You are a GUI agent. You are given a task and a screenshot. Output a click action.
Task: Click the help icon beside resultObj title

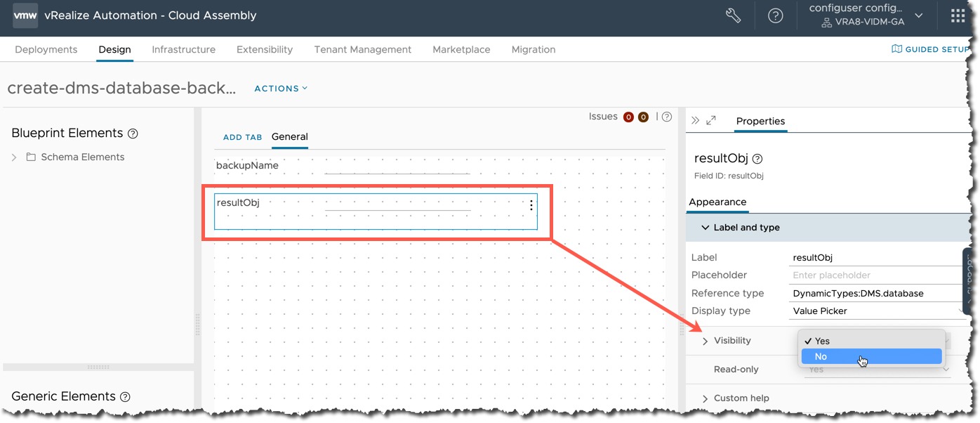point(757,159)
